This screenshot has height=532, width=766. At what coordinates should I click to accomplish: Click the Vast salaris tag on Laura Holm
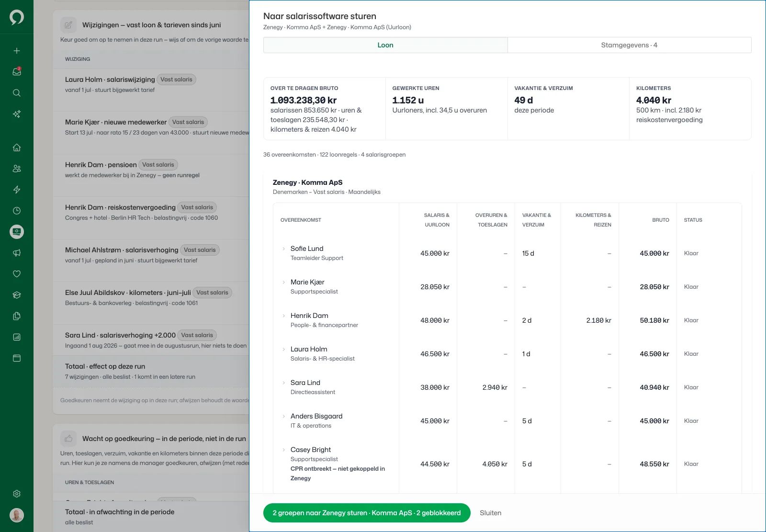click(176, 79)
